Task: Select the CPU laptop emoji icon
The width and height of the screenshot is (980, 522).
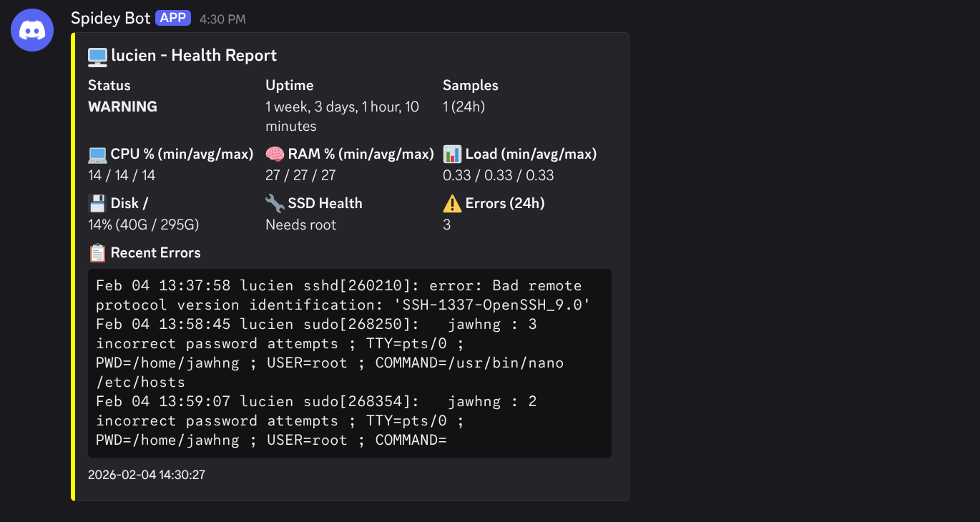Action: [x=97, y=153]
